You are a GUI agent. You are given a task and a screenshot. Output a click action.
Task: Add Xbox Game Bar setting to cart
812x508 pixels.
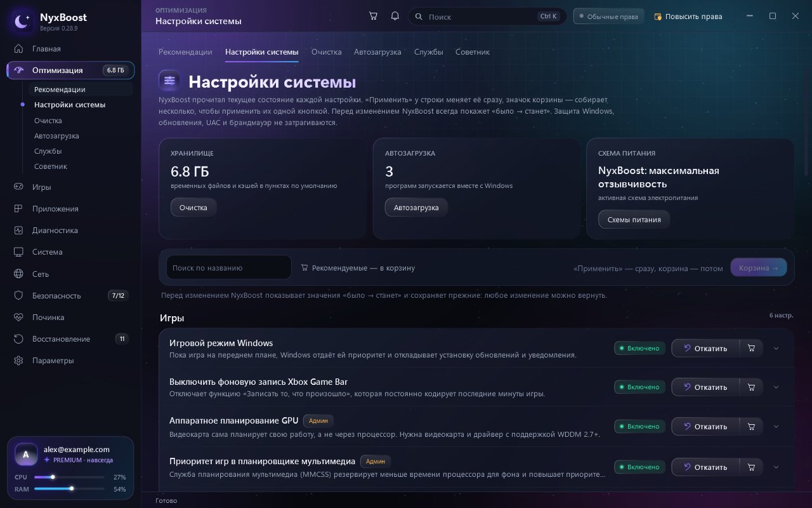point(752,387)
